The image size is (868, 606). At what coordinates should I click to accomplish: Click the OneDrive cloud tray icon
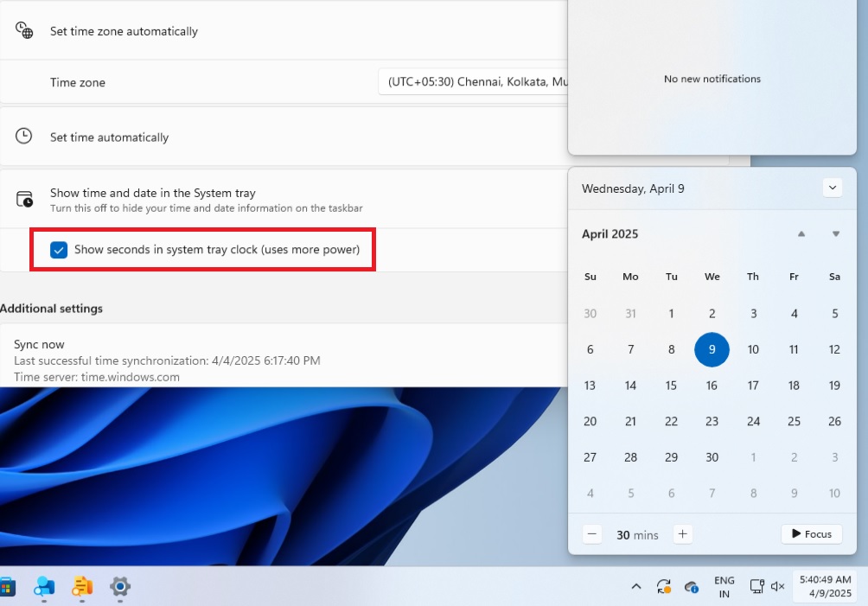pyautogui.click(x=691, y=587)
